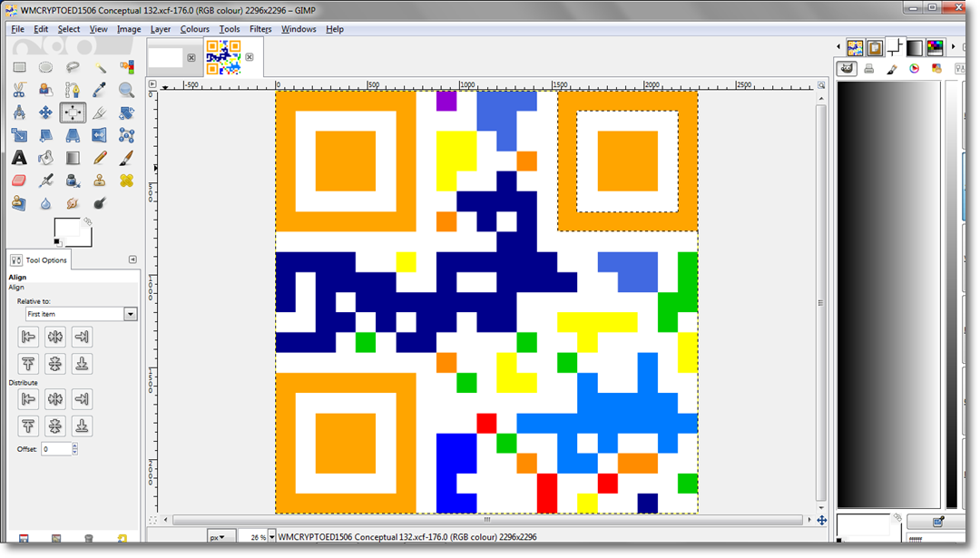Open the image menu button at ruler corner

pyautogui.click(x=152, y=83)
